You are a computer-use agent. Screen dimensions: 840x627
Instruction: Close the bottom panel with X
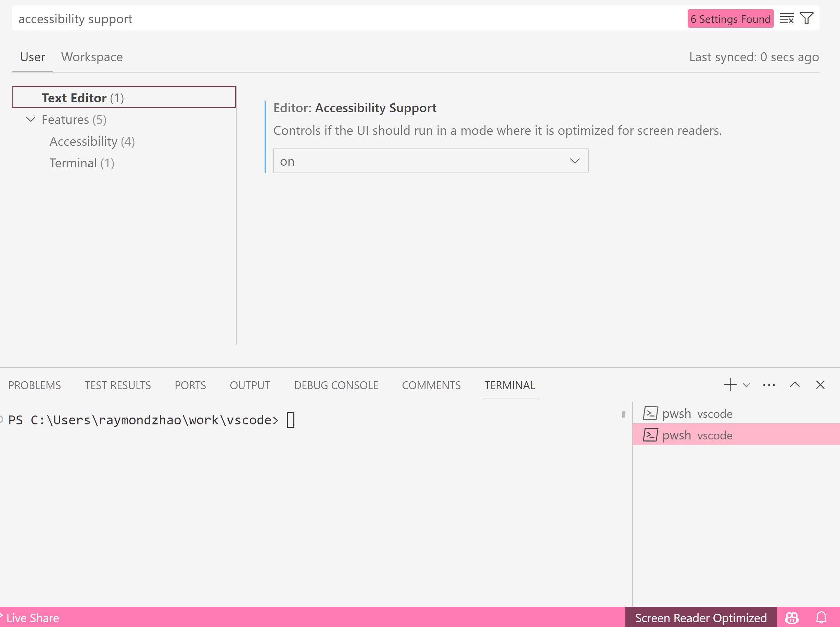820,385
